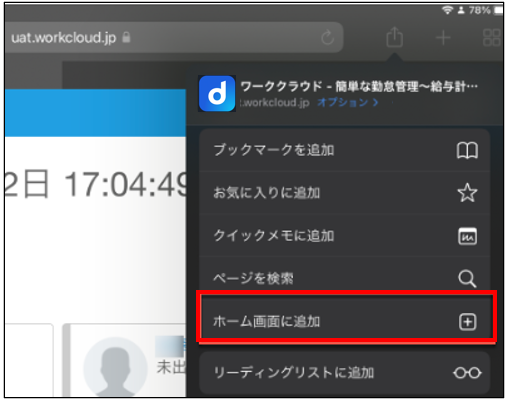Select ホーム画面に追加 option
506x399 pixels.
[346, 322]
